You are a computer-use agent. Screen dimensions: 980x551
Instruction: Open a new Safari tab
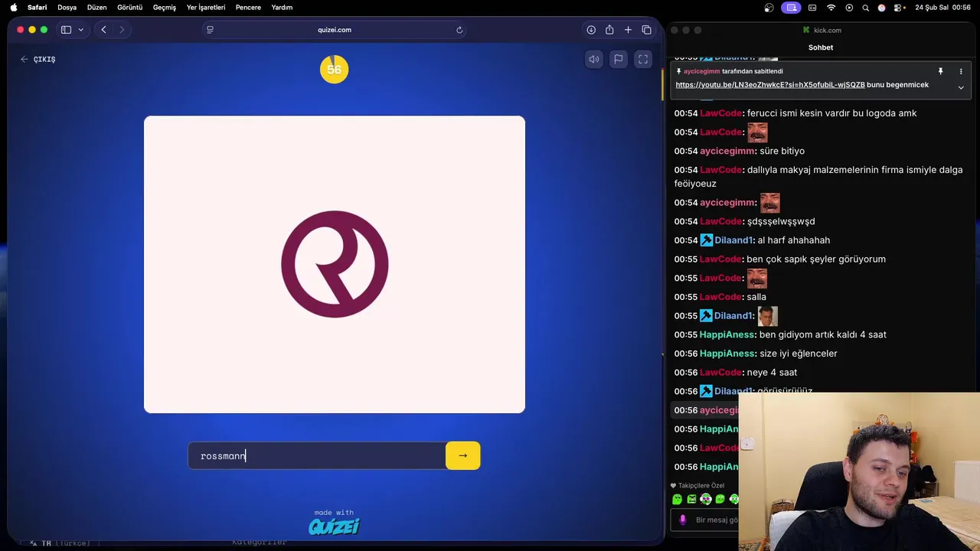628,30
